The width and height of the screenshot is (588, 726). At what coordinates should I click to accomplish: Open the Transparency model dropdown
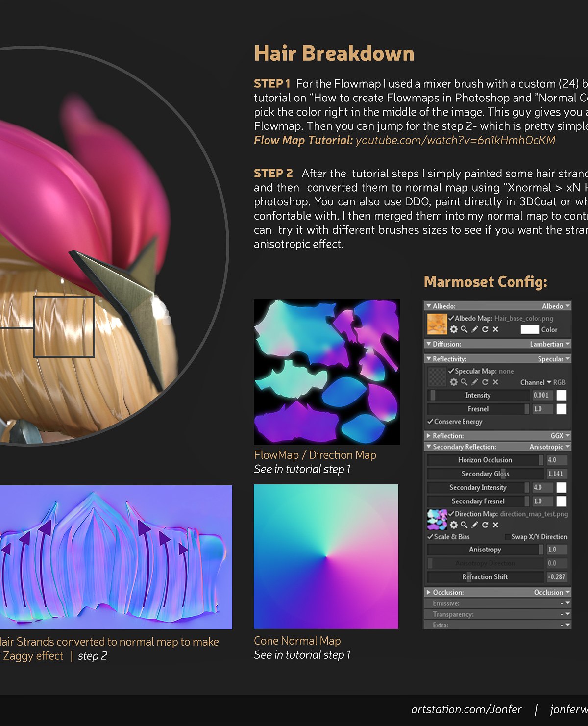(565, 614)
